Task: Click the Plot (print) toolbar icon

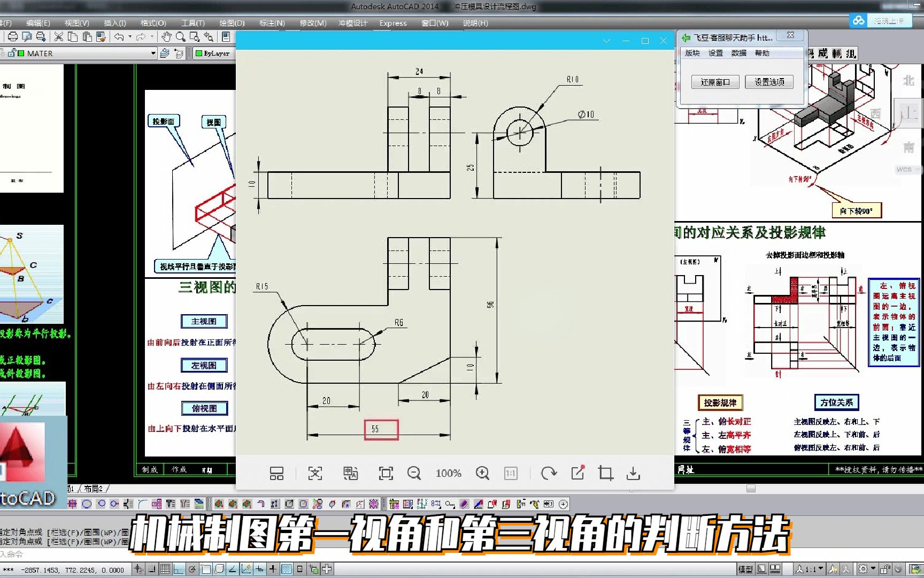Action: pos(12,37)
